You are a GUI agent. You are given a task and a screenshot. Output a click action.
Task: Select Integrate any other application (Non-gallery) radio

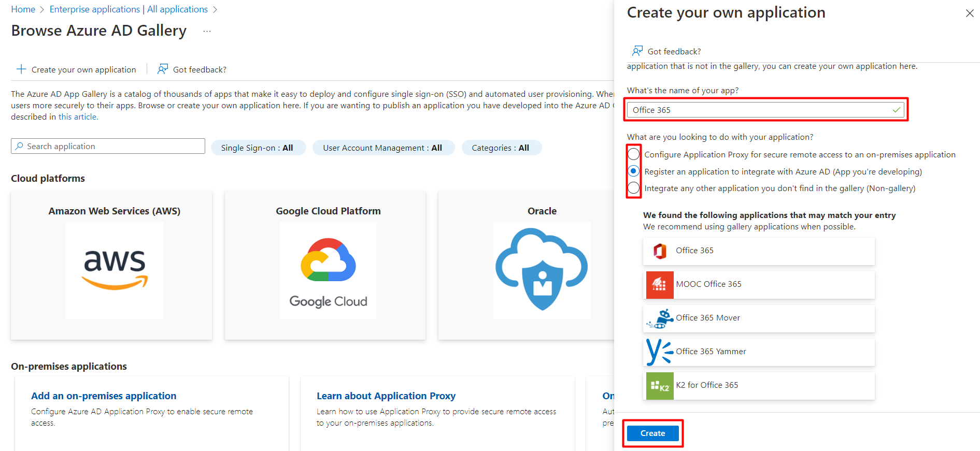[633, 188]
